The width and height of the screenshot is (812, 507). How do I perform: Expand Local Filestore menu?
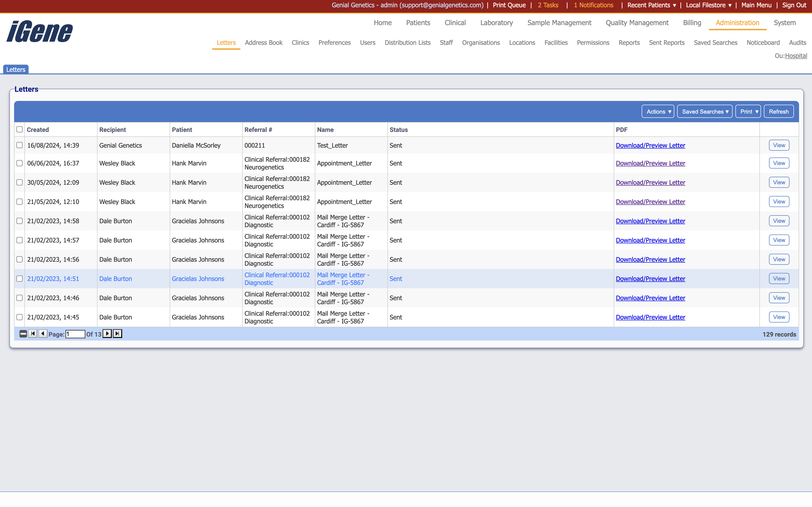(708, 5)
